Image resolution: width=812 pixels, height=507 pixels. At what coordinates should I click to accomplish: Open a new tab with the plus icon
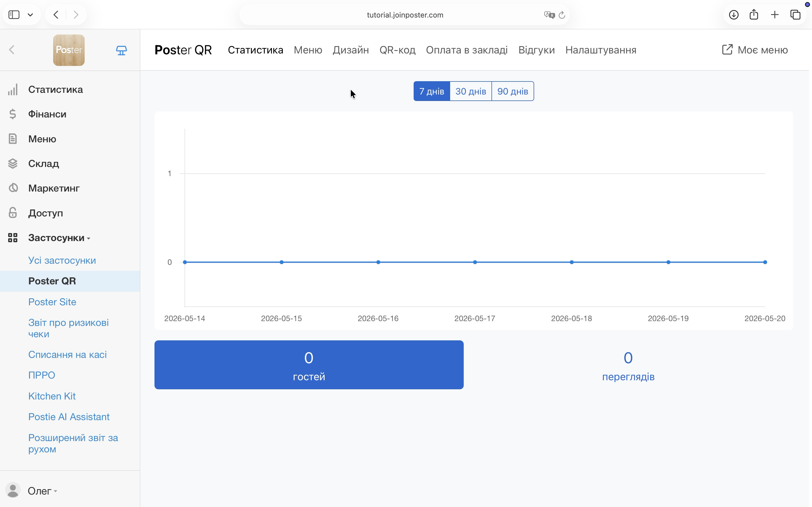pos(774,15)
